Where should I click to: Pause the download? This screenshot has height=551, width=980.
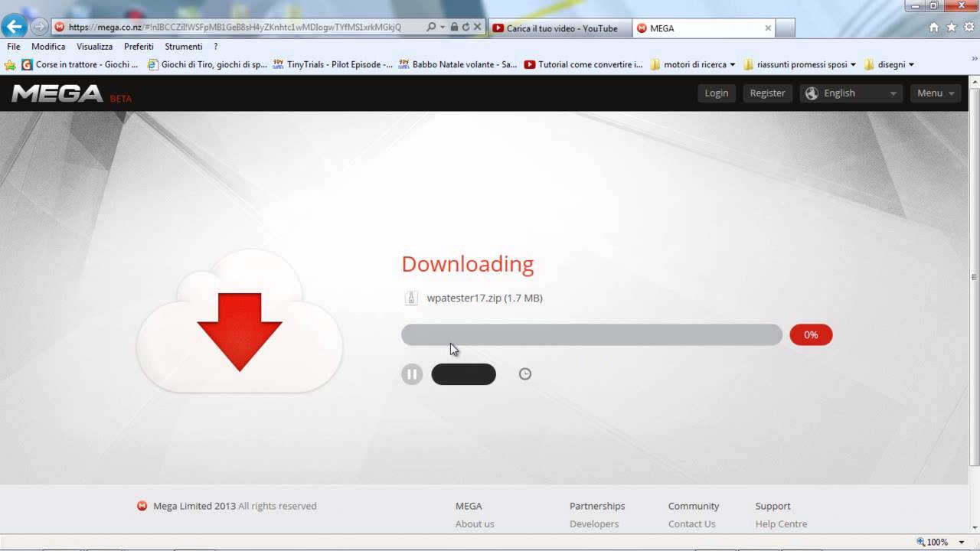(x=412, y=374)
